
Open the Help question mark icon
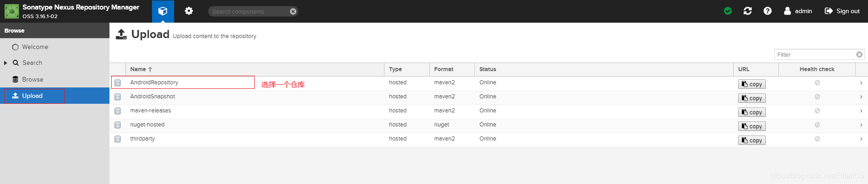(x=768, y=11)
